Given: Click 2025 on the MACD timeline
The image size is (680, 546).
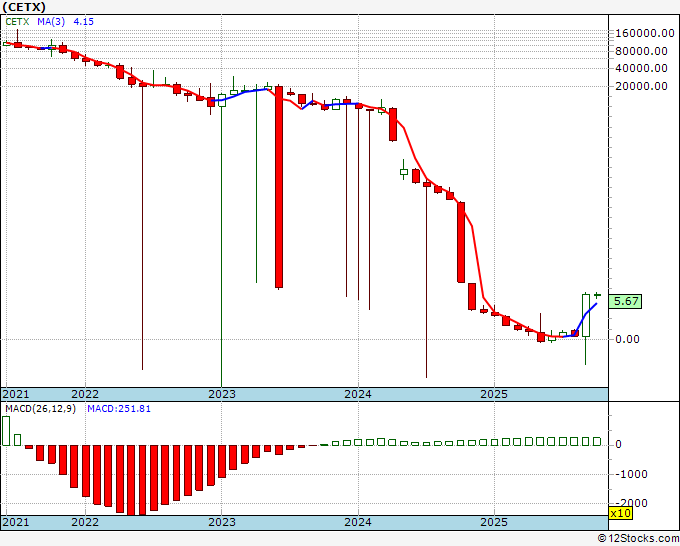Looking at the screenshot, I should coord(494,522).
